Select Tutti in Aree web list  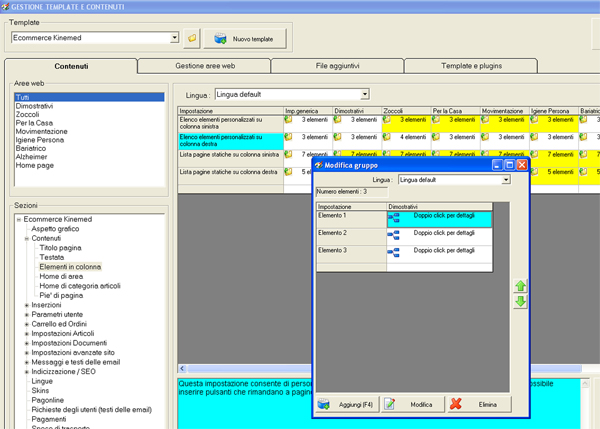(90, 97)
